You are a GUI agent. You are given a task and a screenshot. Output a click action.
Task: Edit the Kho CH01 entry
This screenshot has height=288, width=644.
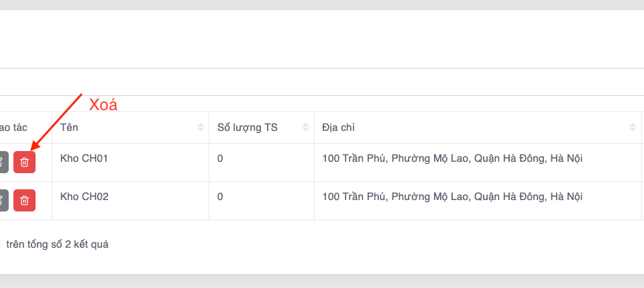click(3, 162)
